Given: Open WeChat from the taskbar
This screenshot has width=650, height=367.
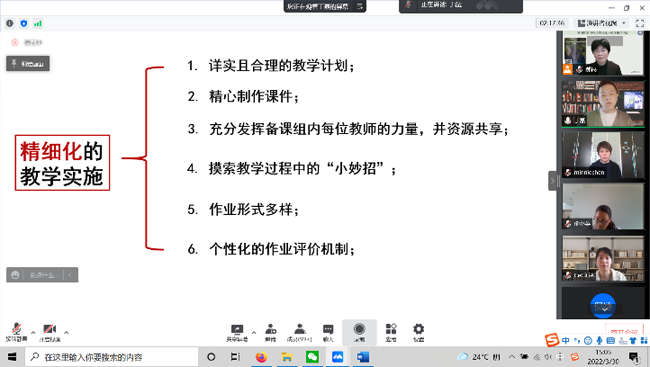Looking at the screenshot, I should [x=312, y=357].
